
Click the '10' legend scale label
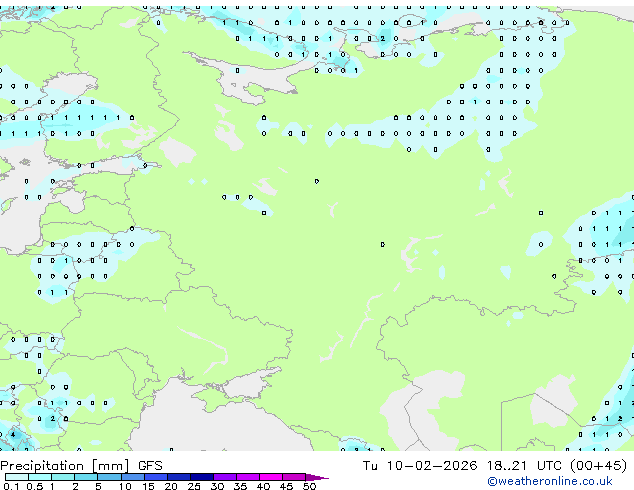pyautogui.click(x=125, y=486)
